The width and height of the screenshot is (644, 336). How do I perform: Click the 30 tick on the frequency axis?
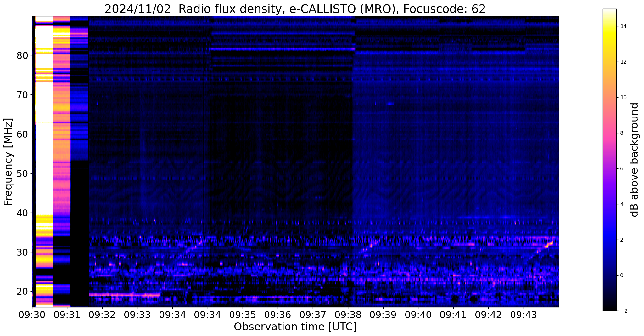click(22, 252)
